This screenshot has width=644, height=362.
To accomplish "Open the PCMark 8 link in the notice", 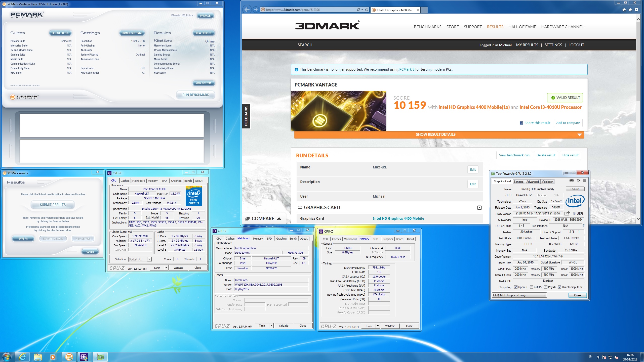I will [x=407, y=69].
